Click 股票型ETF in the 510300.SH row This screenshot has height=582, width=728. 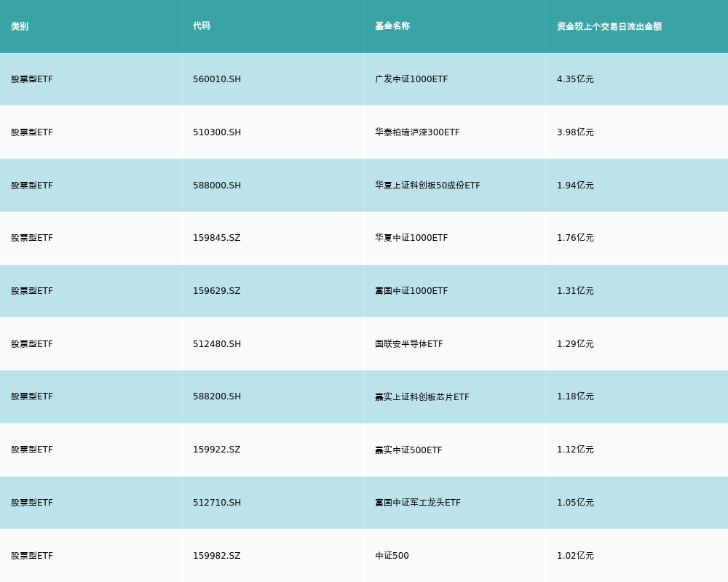coord(32,132)
